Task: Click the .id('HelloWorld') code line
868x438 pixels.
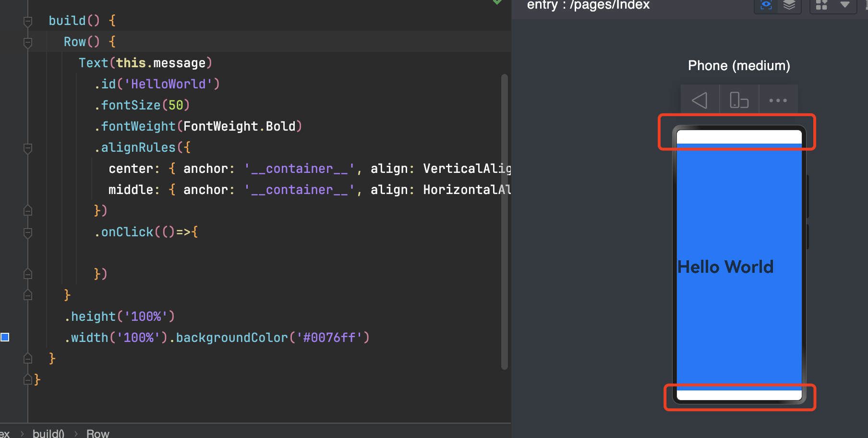Action: tap(157, 84)
